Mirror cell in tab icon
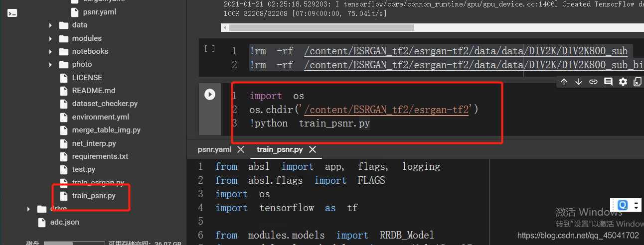This screenshot has width=644, height=245. click(638, 82)
